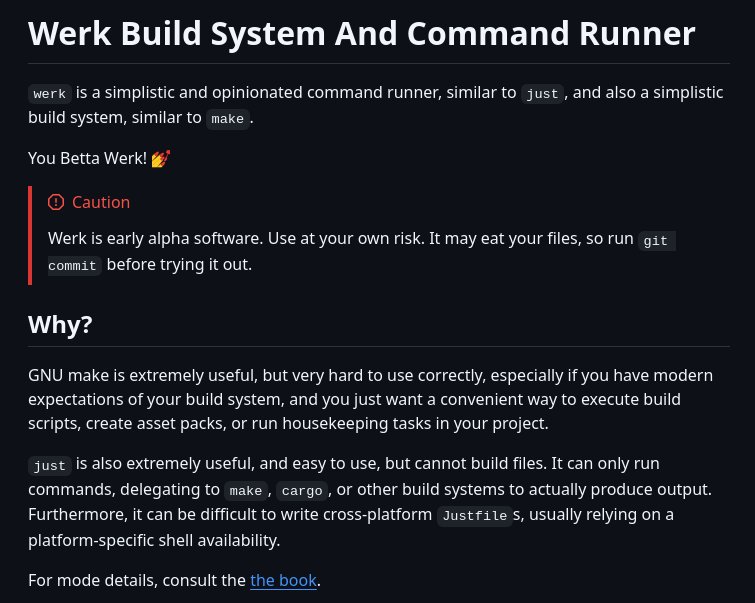The image size is (755, 603).
Task: Click the "make" code tag beside "delegating to"
Action: [x=246, y=491]
